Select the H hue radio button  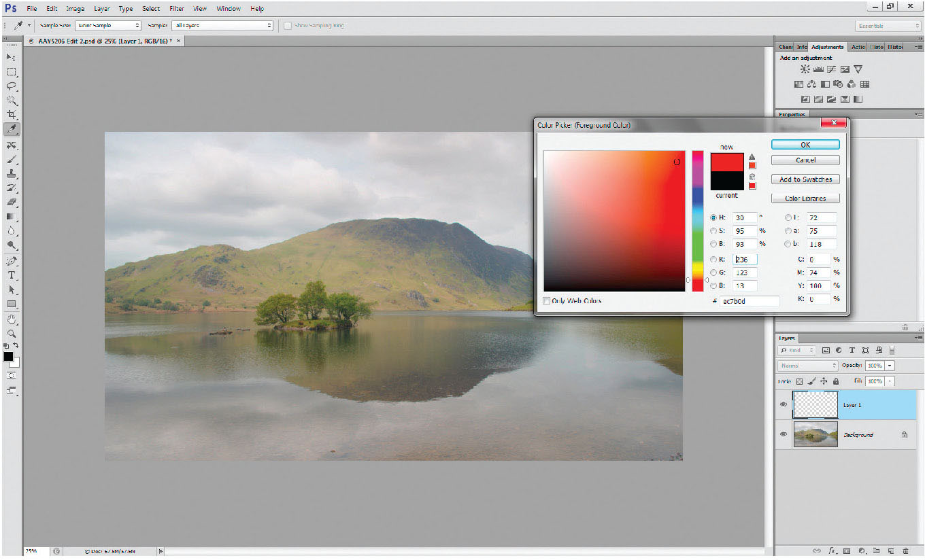(713, 217)
